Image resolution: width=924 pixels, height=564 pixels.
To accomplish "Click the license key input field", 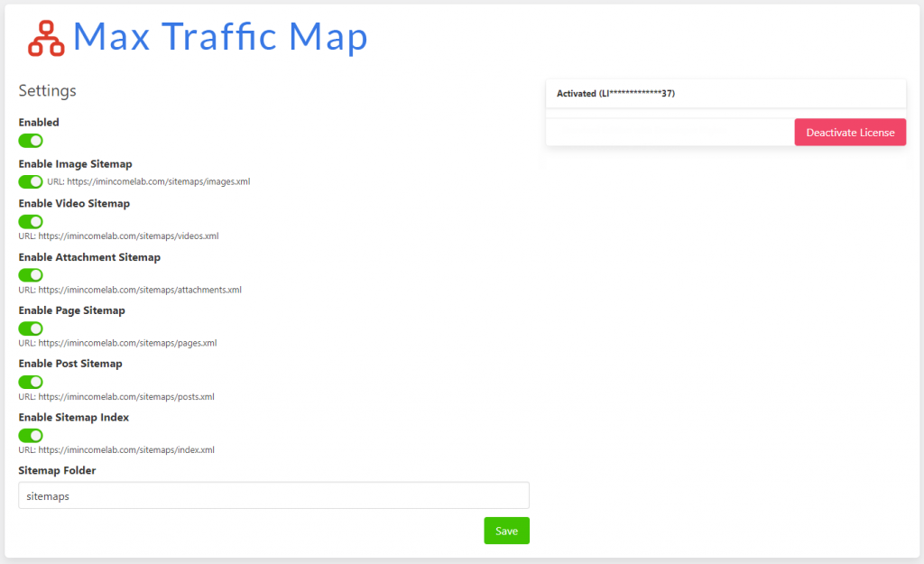I will tap(668, 132).
